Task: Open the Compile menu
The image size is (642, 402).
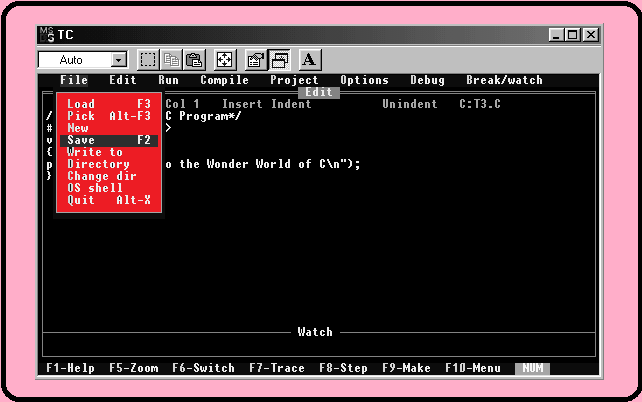Action: tap(224, 80)
